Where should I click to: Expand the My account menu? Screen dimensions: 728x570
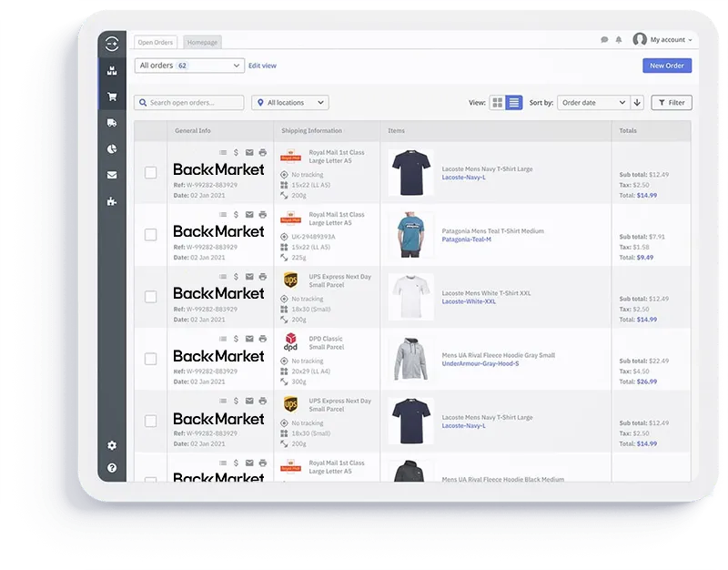tap(671, 40)
